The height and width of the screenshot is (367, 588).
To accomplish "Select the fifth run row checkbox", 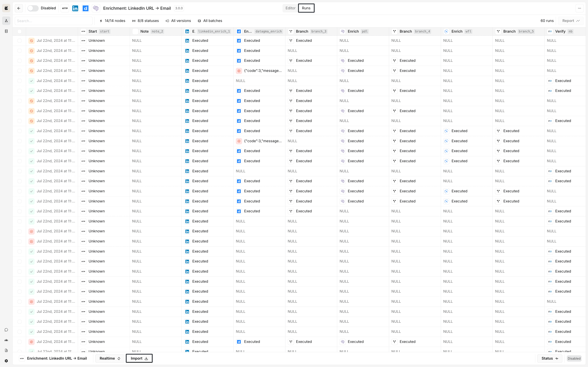I will (20, 81).
